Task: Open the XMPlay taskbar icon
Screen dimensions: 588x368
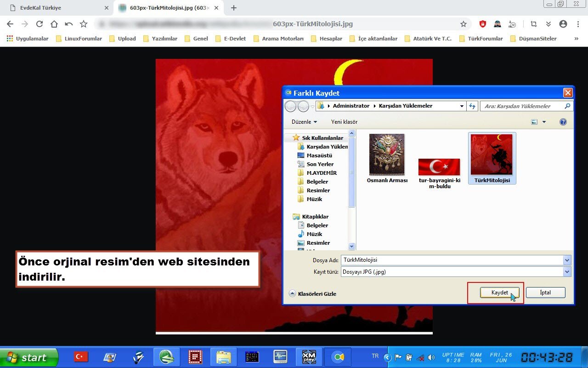Action: (309, 357)
